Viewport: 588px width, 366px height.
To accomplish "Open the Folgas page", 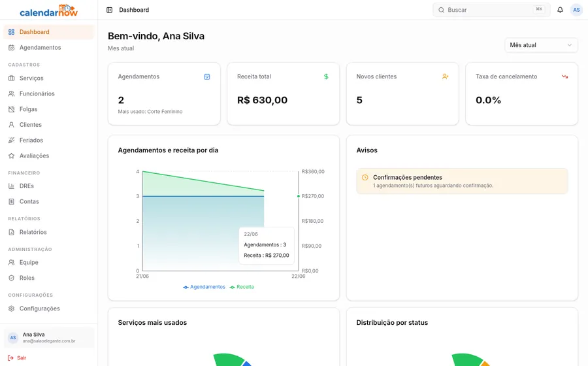I will tap(49, 109).
